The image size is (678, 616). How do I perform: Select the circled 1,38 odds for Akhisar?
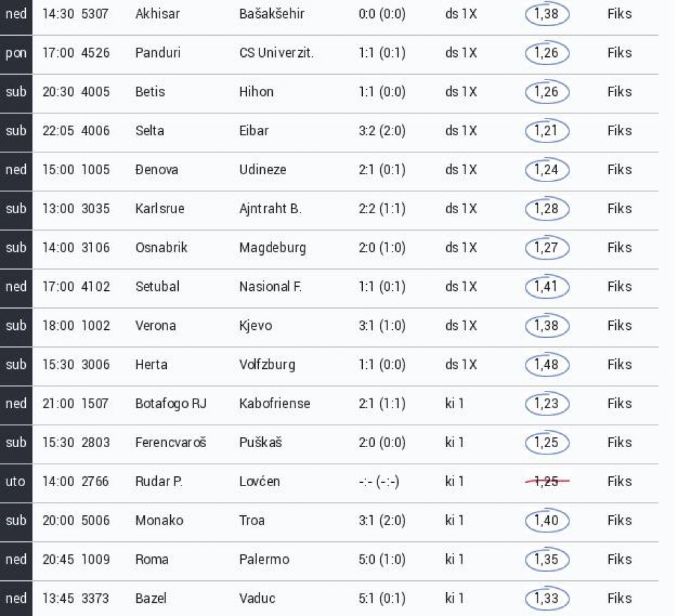547,14
